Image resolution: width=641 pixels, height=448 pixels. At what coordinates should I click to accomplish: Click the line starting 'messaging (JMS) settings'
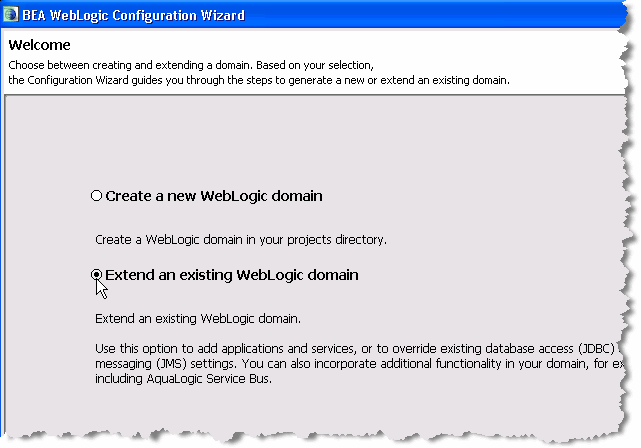click(x=359, y=364)
